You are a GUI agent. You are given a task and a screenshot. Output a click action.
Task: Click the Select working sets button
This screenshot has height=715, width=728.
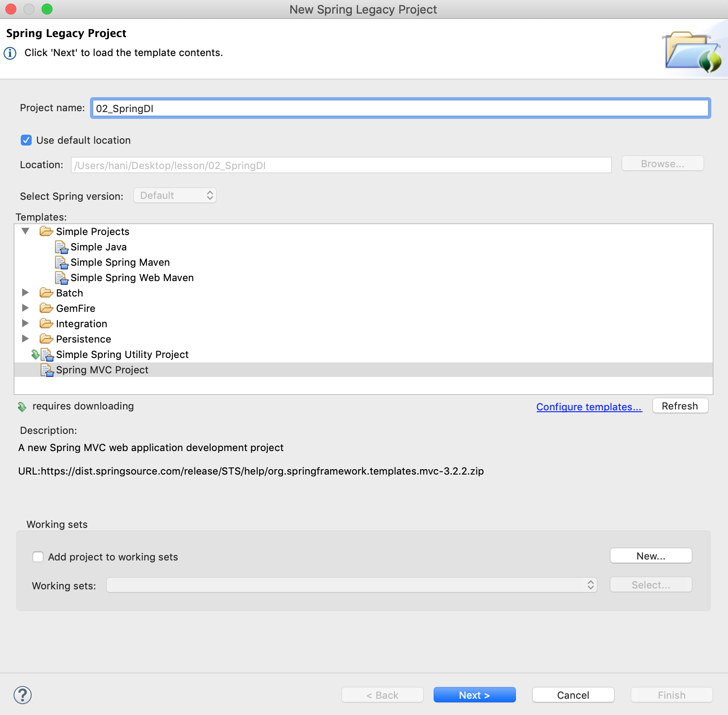(651, 585)
